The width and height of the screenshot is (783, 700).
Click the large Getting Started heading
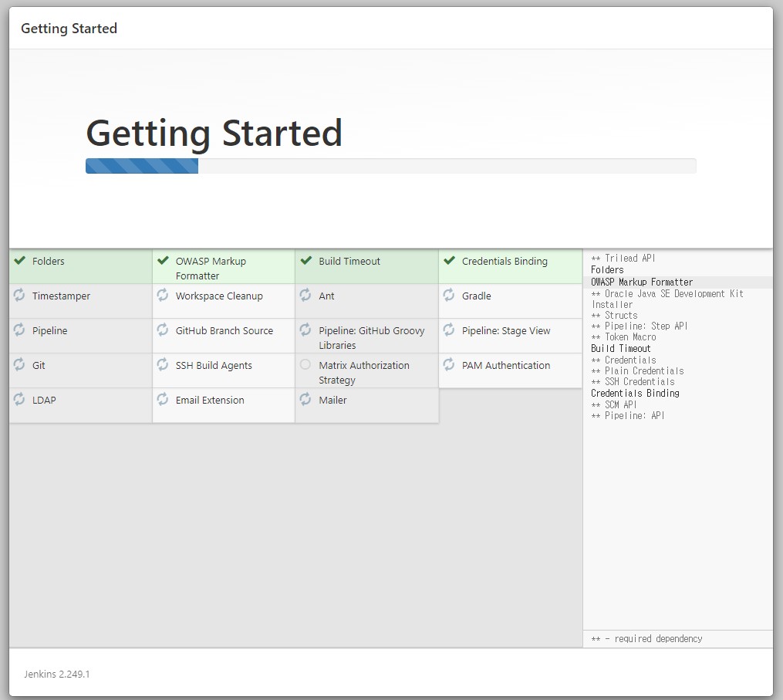(x=214, y=133)
